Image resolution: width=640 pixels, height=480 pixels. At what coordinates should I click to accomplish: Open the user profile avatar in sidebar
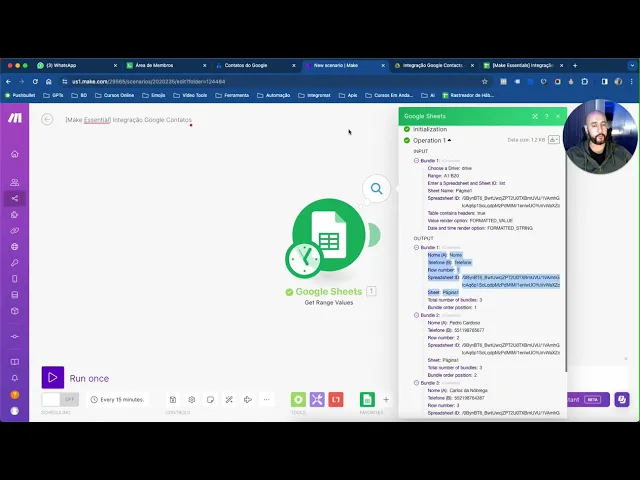[x=15, y=411]
